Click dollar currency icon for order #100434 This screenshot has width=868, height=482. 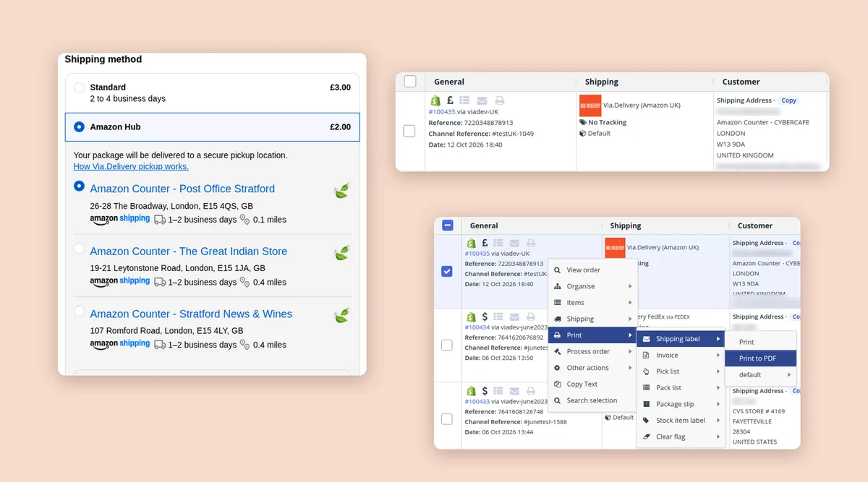click(x=485, y=317)
